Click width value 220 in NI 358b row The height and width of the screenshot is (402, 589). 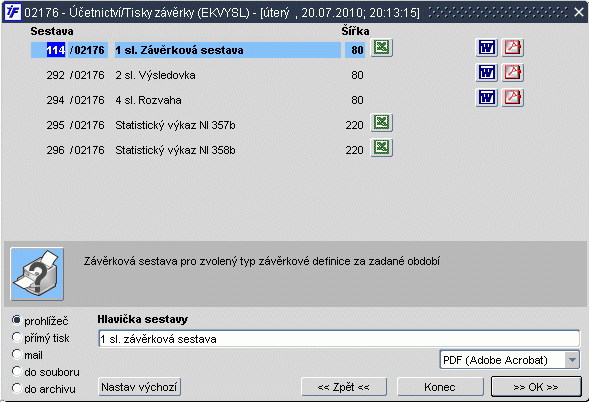point(354,150)
